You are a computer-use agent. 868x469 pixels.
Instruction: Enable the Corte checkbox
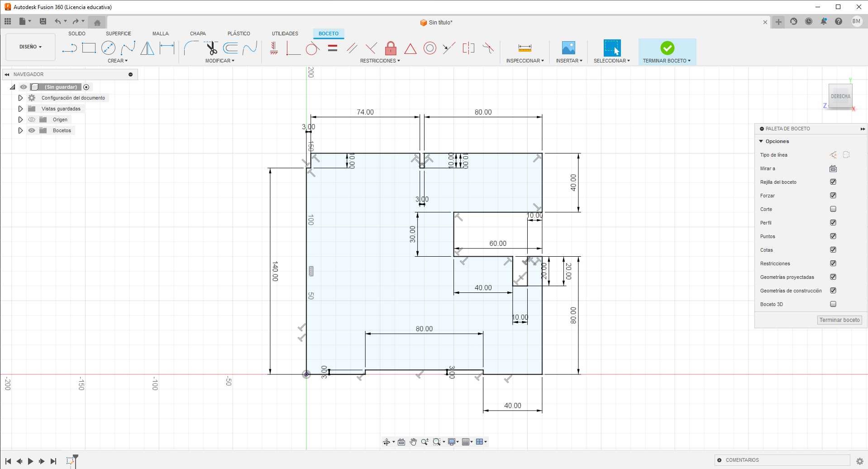(833, 209)
